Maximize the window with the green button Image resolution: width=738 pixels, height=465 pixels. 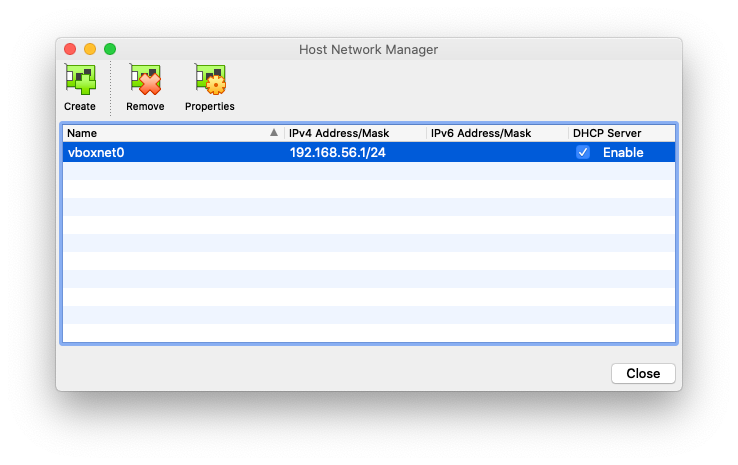click(x=110, y=49)
